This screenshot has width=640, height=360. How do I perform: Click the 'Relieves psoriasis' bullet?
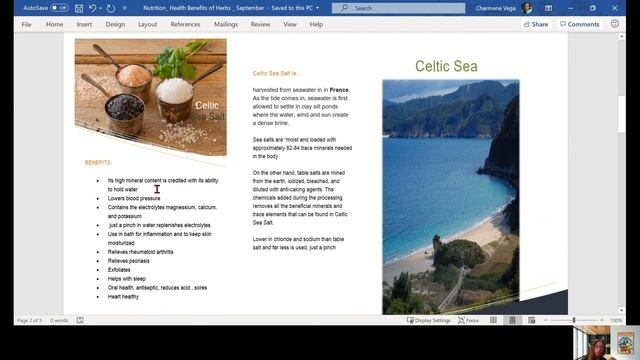[129, 261]
